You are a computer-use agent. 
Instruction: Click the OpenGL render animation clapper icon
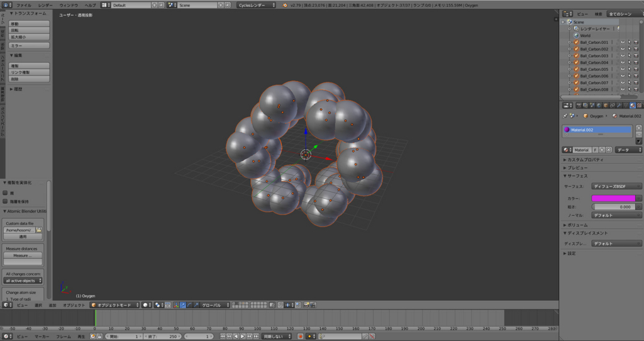(x=313, y=305)
